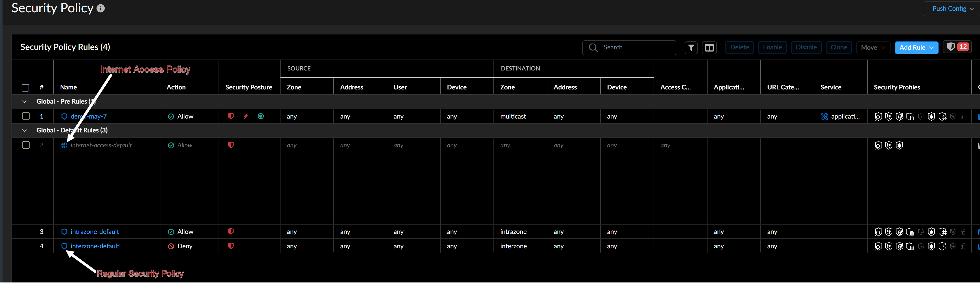Expand the Push Config menu
The image size is (980, 283).
[x=952, y=8]
